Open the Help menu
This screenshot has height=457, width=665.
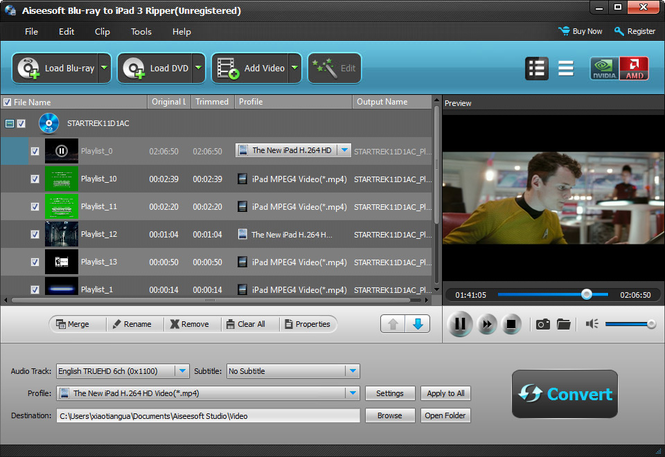[x=182, y=32]
